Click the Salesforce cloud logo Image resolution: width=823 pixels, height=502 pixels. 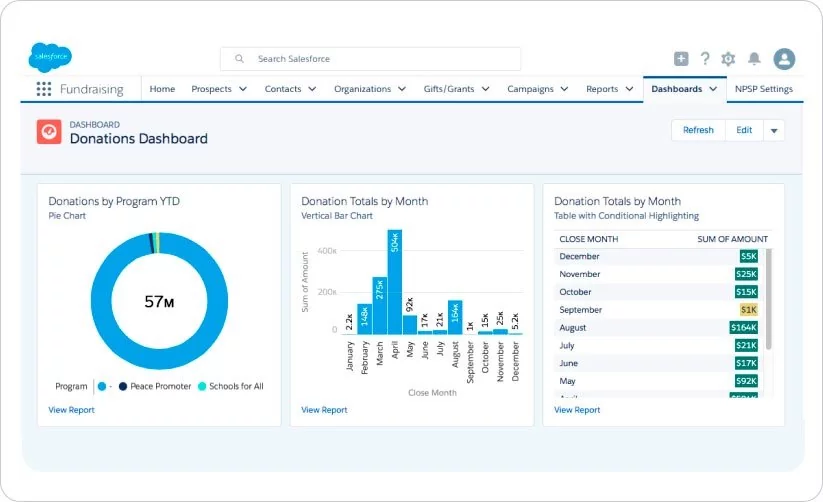click(50, 57)
